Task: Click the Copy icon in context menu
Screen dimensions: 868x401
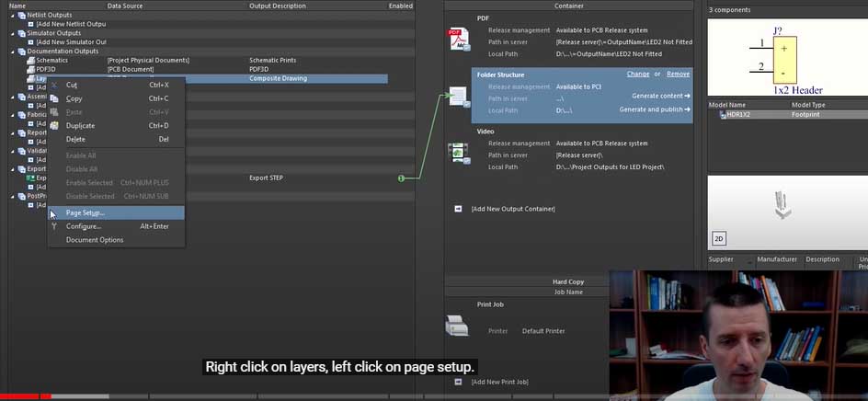Action: pyautogui.click(x=55, y=98)
